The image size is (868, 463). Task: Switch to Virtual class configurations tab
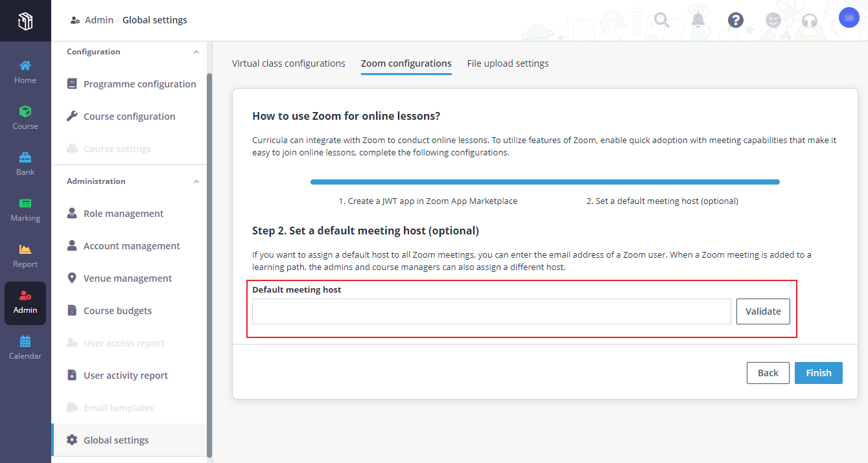point(288,63)
